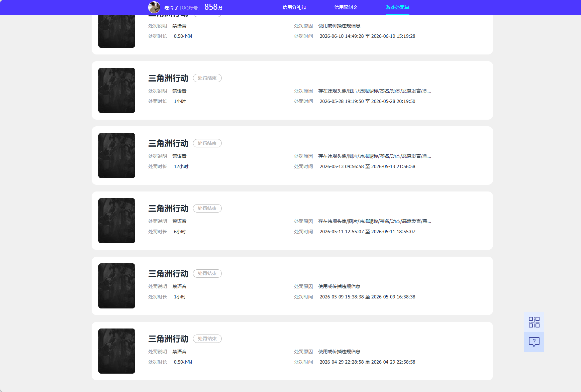
Task: Click 使用或传播违规信息 on 2026-05-09 card
Action: 339,286
